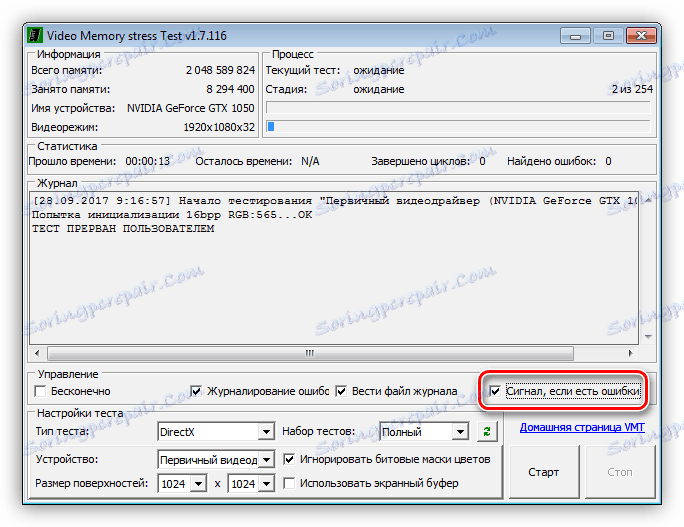
Task: Click the journal scroll down arrow
Action: pyautogui.click(x=648, y=336)
